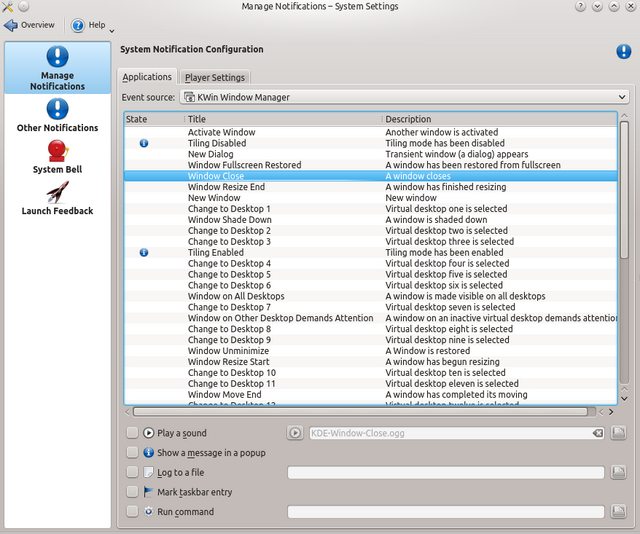Screen dimensions: 640x534
Task: Select the Activate Window event
Action: 371,132
